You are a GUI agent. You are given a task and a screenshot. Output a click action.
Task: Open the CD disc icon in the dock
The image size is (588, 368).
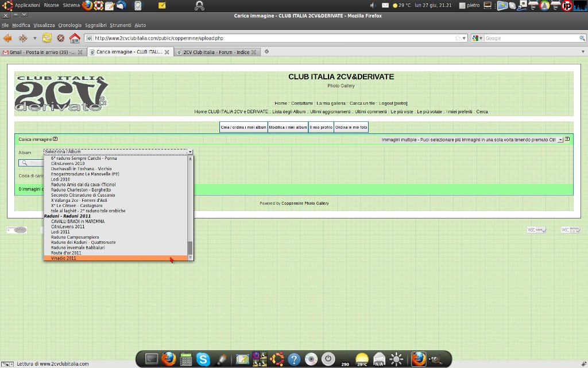pyautogui.click(x=311, y=359)
